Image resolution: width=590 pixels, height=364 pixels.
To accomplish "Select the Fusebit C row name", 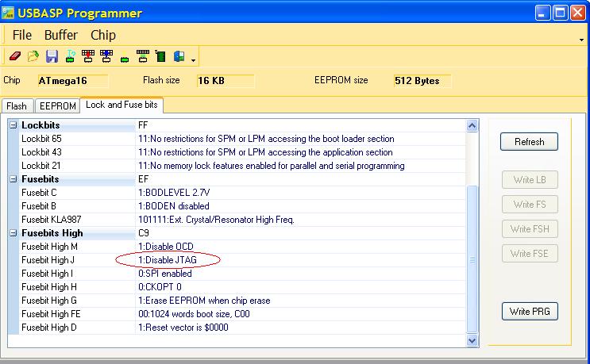I will 39,193.
